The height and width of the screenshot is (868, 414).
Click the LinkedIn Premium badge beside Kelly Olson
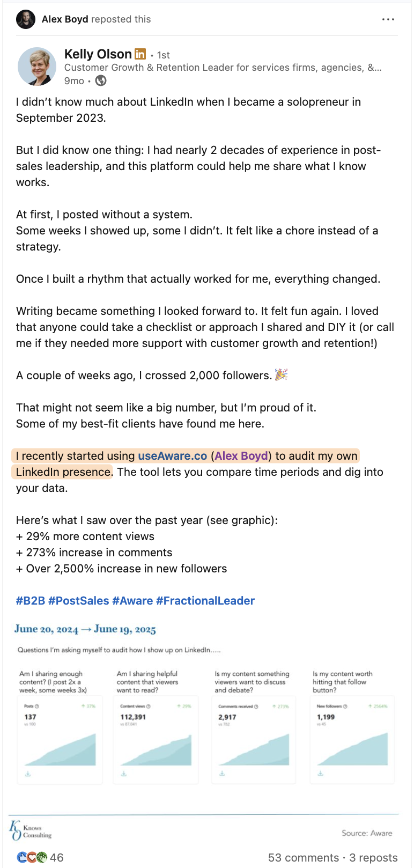140,54
